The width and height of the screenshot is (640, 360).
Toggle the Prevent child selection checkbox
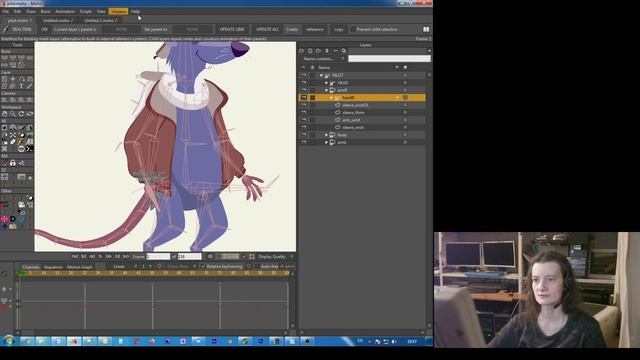coord(353,29)
